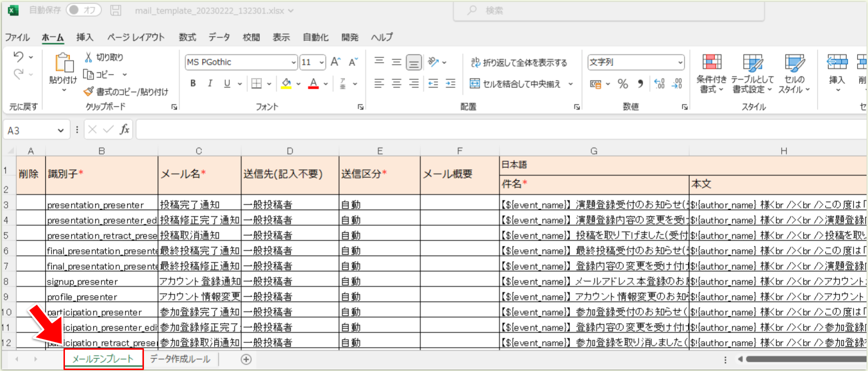The width and height of the screenshot is (868, 371).
Task: Switch to the Insert (挿入) ribbon tab
Action: click(x=84, y=37)
